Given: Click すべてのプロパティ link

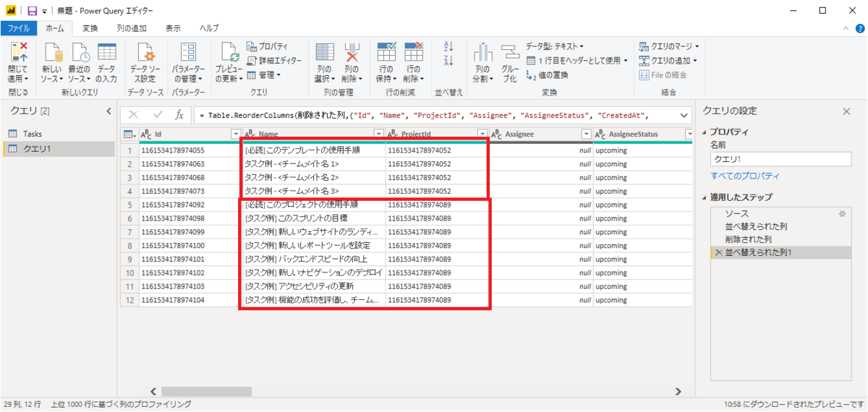Looking at the screenshot, I should pyautogui.click(x=745, y=176).
